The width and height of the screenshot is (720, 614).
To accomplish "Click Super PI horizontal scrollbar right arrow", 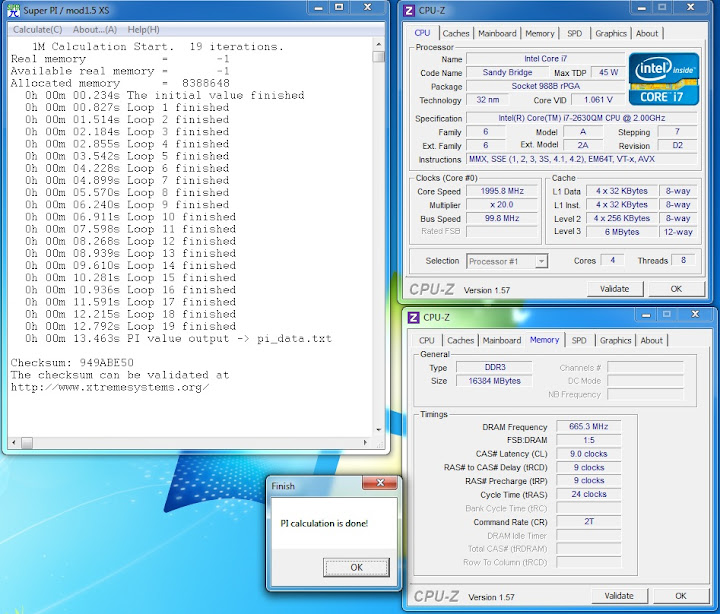I will point(365,443).
